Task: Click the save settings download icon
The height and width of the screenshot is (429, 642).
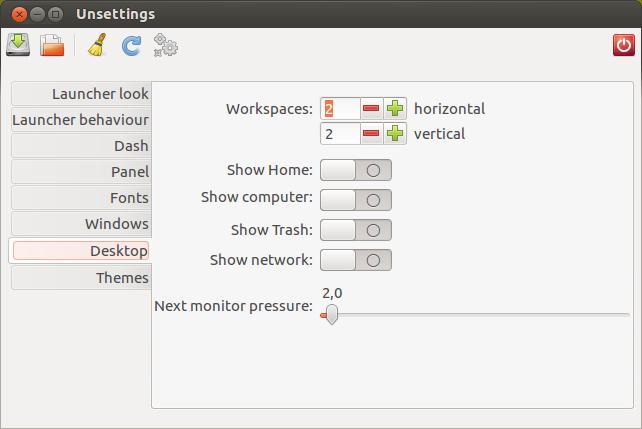Action: click(18, 45)
